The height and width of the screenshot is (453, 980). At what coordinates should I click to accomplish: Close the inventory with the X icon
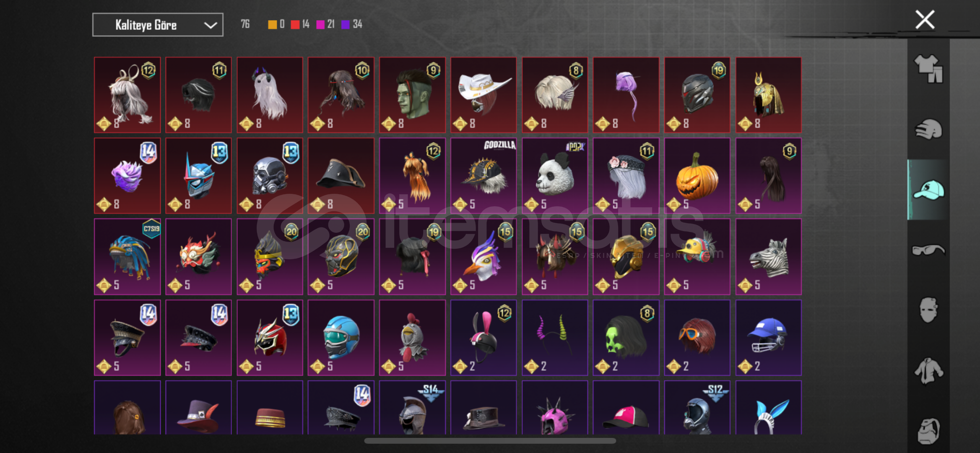pos(925,20)
